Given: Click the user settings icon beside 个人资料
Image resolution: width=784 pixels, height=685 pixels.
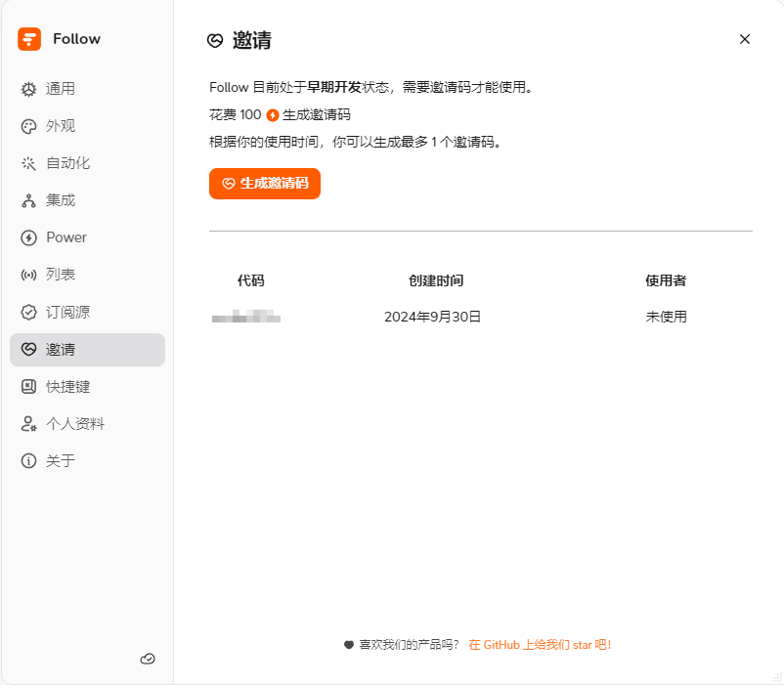Looking at the screenshot, I should [28, 424].
